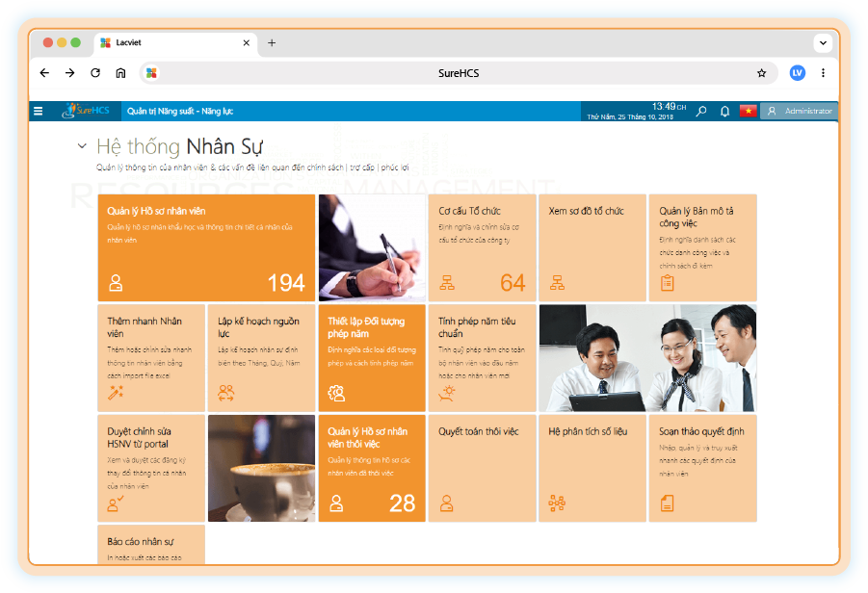This screenshot has width=868, height=593.
Task: Go forward in browser
Action: click(69, 73)
